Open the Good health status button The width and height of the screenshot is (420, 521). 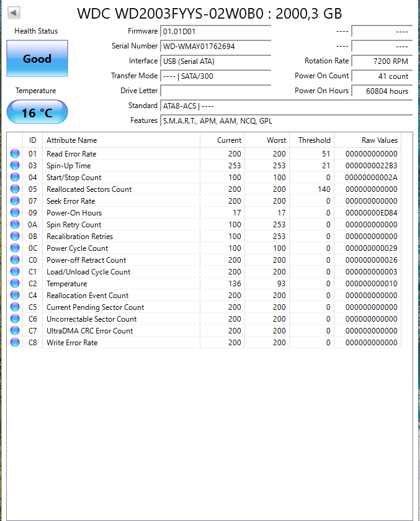37,58
